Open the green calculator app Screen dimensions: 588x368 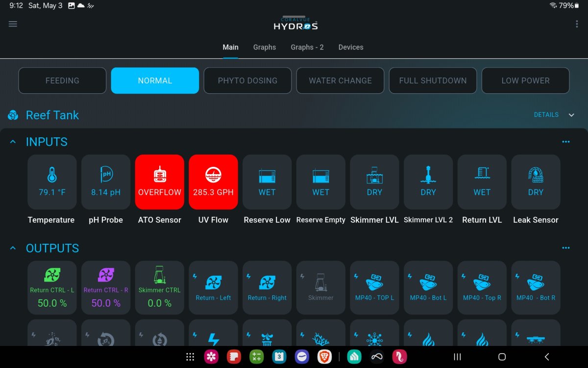click(256, 357)
